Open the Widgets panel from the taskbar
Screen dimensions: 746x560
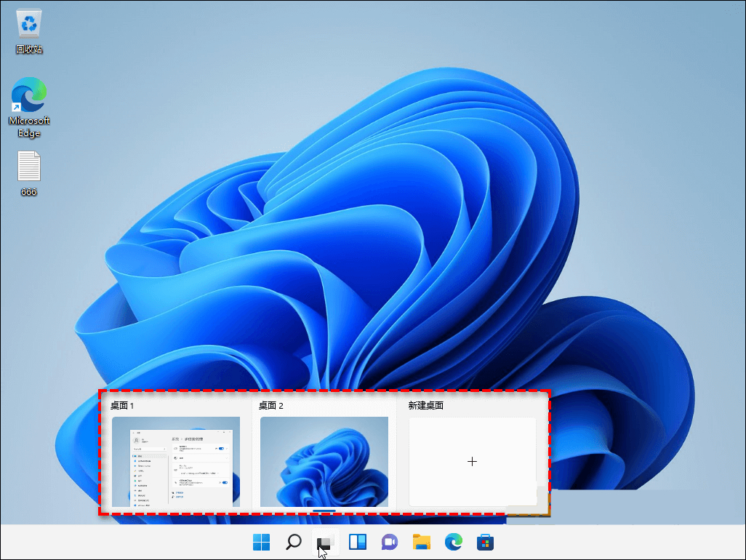click(x=357, y=542)
